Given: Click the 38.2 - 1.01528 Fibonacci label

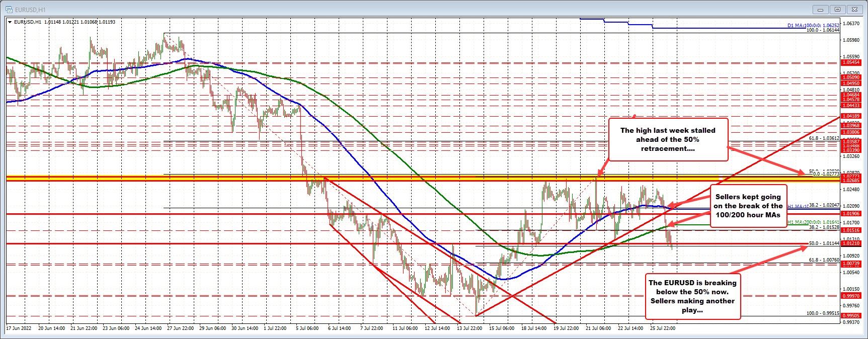Looking at the screenshot, I should coord(824,227).
